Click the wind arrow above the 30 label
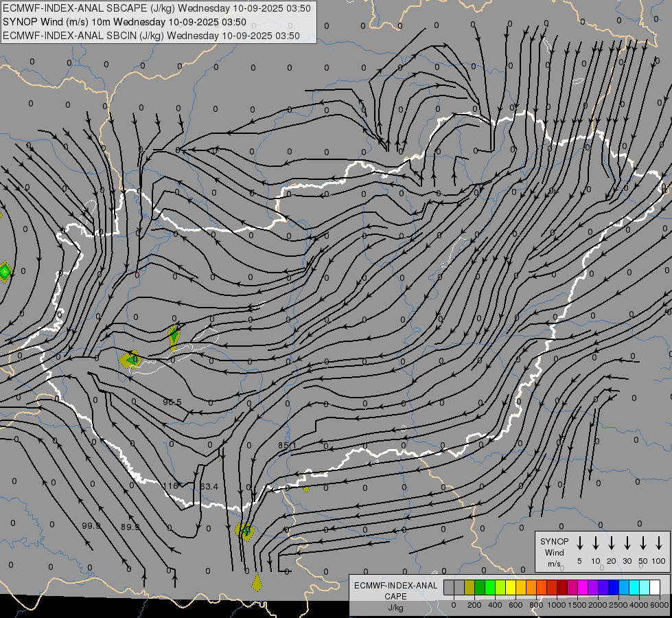 pos(627,542)
